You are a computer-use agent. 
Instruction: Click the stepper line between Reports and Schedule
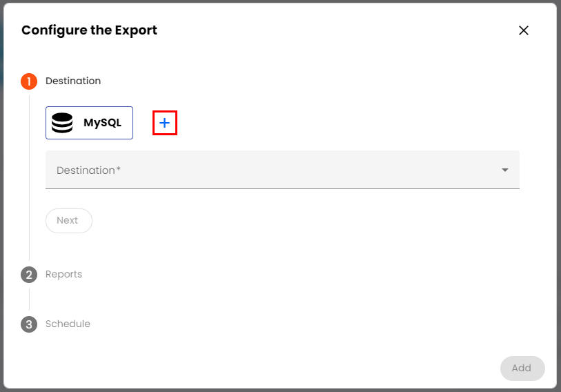click(29, 300)
